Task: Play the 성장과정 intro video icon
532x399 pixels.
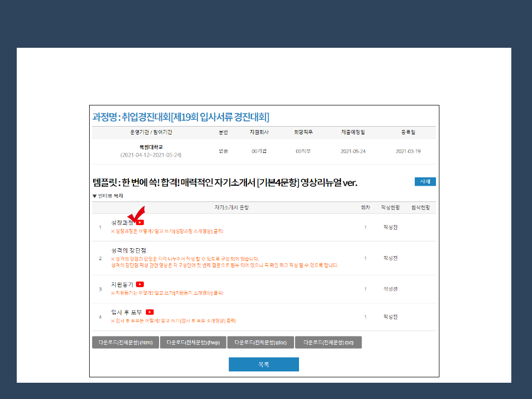Action: (140, 223)
